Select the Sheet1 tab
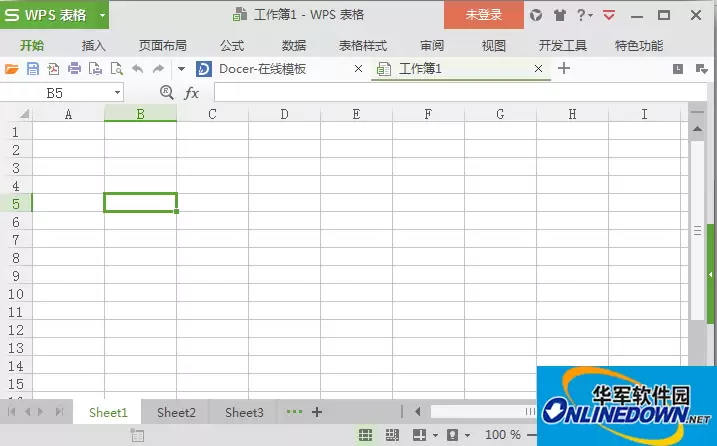 click(x=108, y=413)
